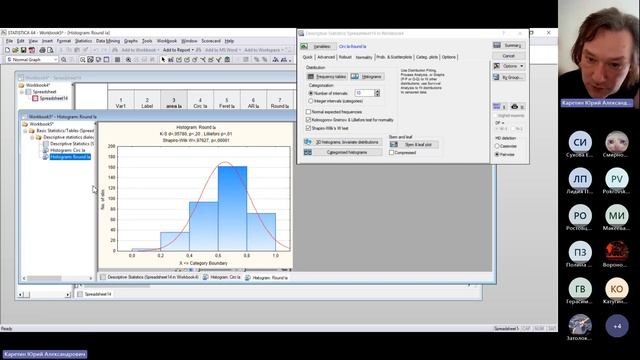This screenshot has width=640, height=360.
Task: Increase number of intervals with spinner up
Action: (377, 91)
